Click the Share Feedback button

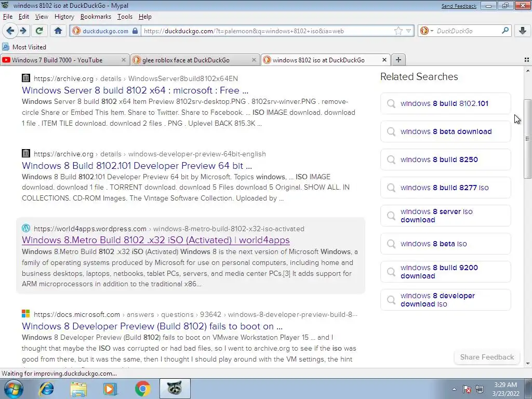pos(487,357)
